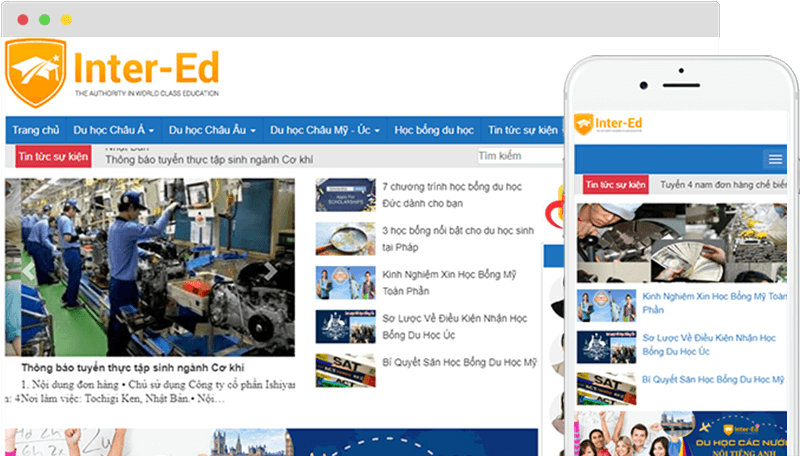Click the magnifying glass scholarship thumbnail
Image resolution: width=800 pixels, height=456 pixels.
click(x=345, y=238)
